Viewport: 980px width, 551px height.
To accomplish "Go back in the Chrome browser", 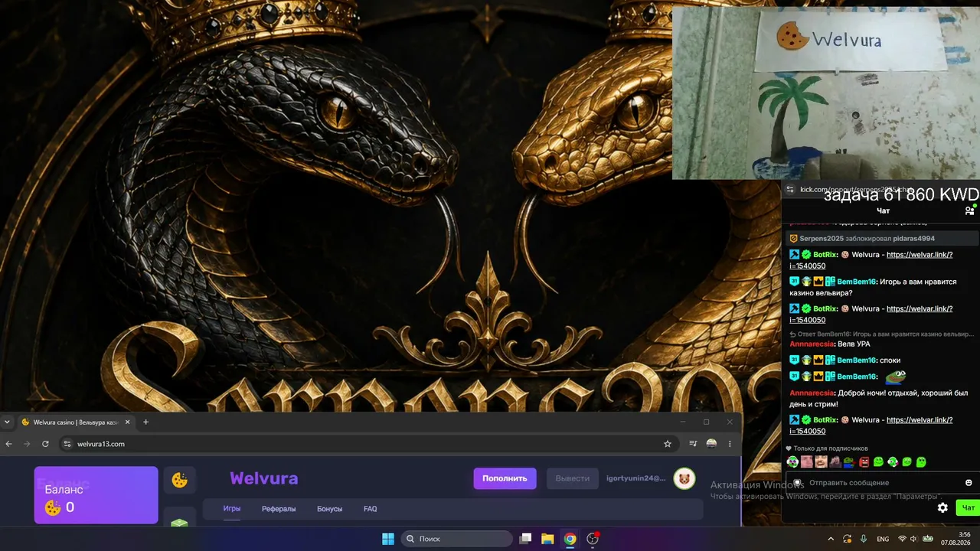I will coord(9,444).
